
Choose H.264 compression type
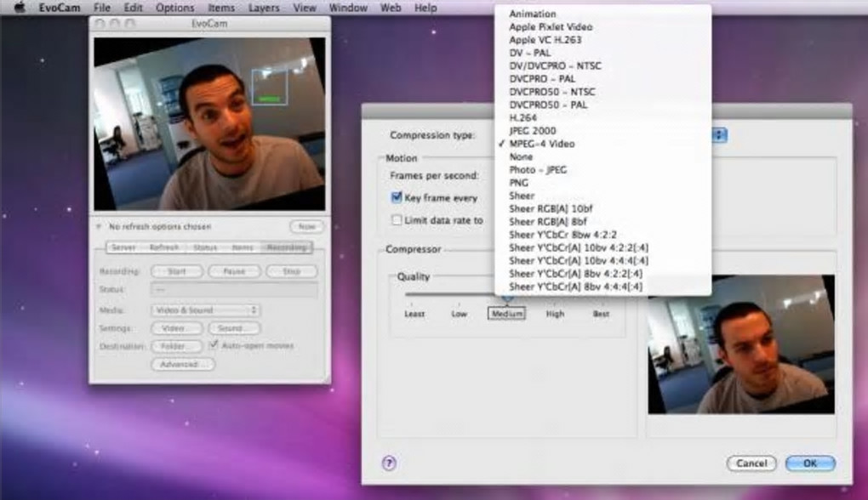point(602,118)
